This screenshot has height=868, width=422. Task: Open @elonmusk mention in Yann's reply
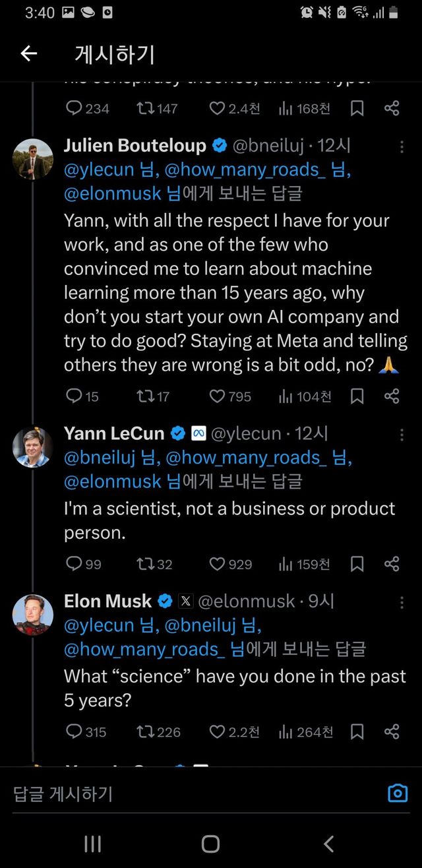tap(113, 481)
